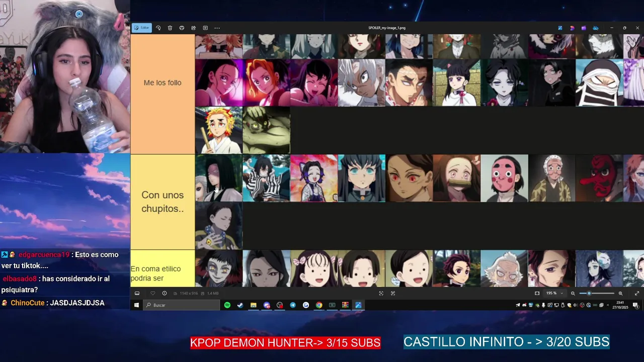This screenshot has height=362, width=644.
Task: Click the SPOILER_my-image_1.png title text
Action: point(387,28)
